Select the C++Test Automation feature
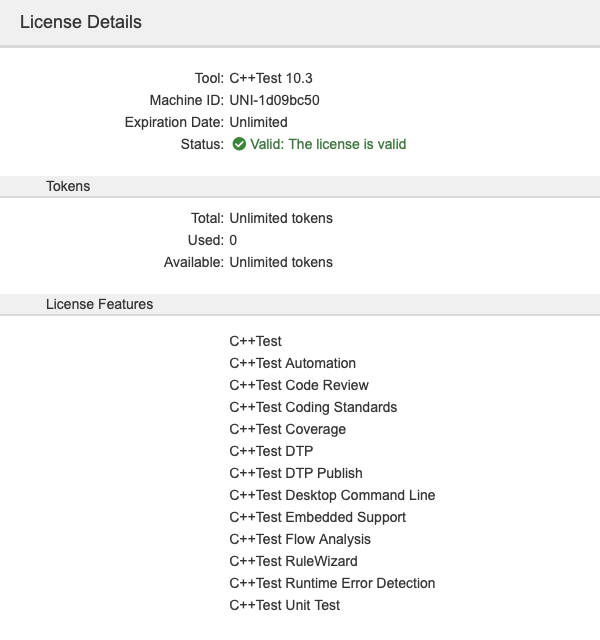Image resolution: width=600 pixels, height=640 pixels. (293, 363)
